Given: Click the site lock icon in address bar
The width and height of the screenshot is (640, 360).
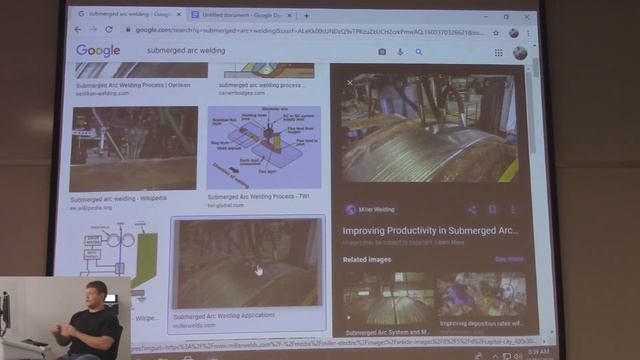Looking at the screenshot, I should click(x=128, y=30).
